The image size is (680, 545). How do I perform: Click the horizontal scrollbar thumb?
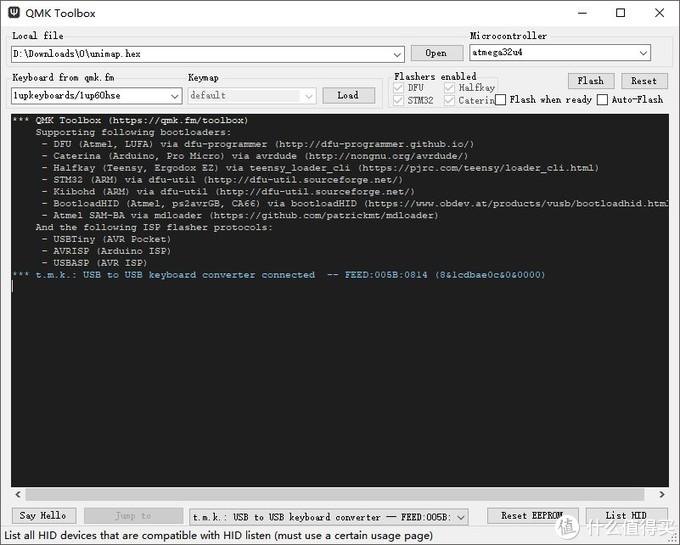335,494
